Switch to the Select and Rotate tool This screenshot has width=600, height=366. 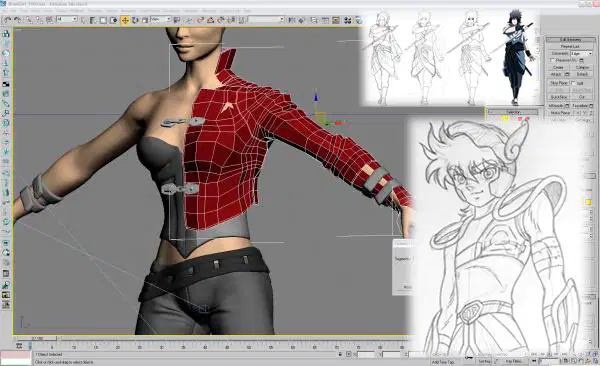point(135,20)
